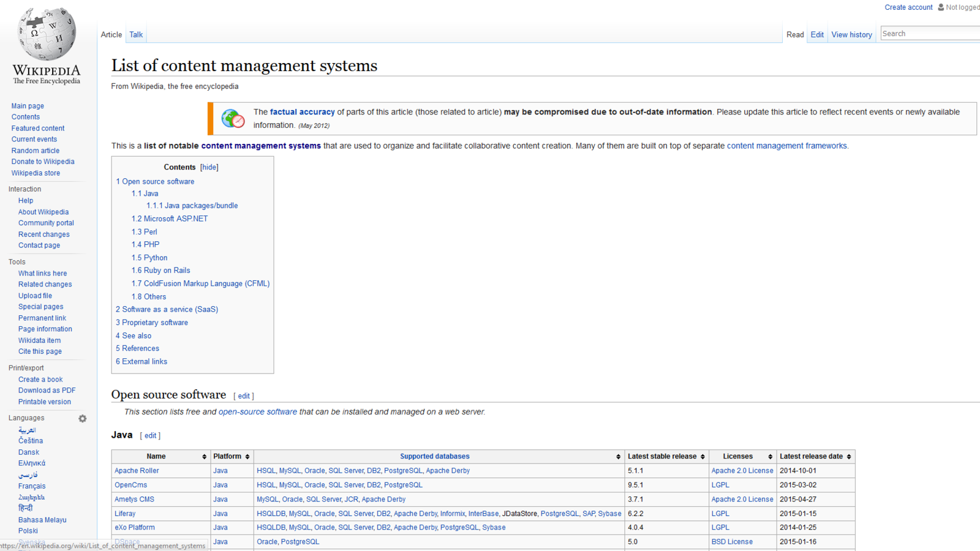Edit the Open source software section
This screenshot has width=980, height=551.
pos(244,396)
